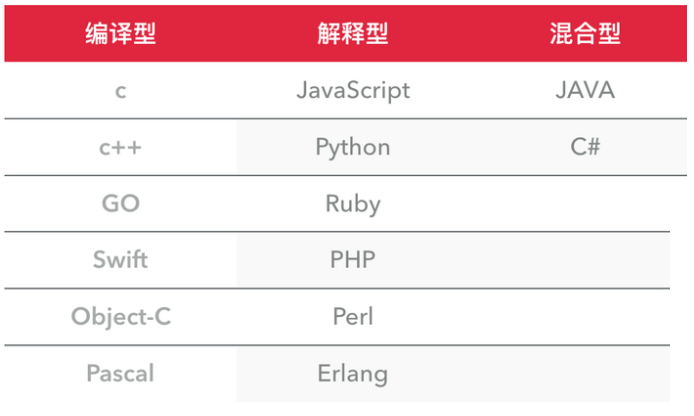Image resolution: width=694 pixels, height=416 pixels.
Task: Select the GO cell
Action: click(120, 204)
